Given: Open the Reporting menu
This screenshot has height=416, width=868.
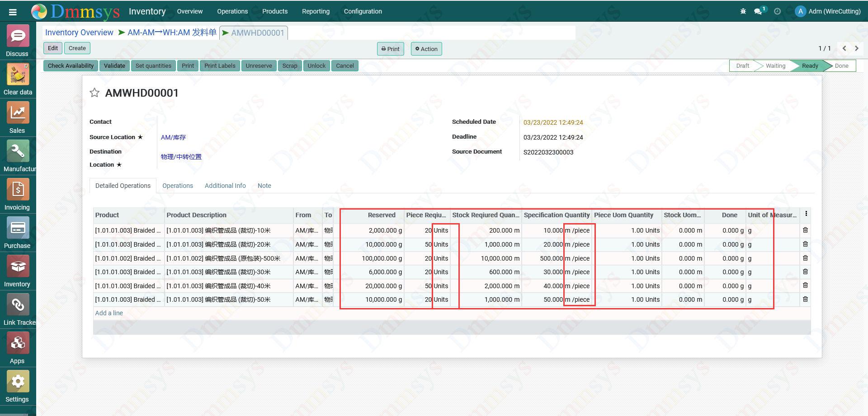Looking at the screenshot, I should click(316, 11).
